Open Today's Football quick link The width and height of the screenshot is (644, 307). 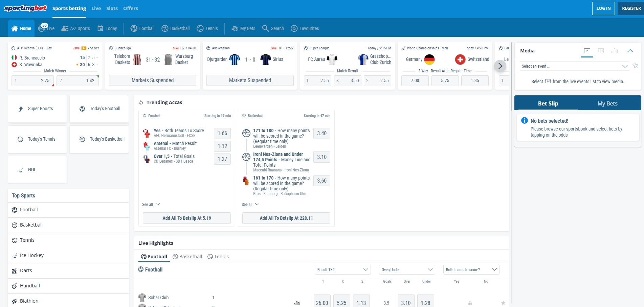99,109
